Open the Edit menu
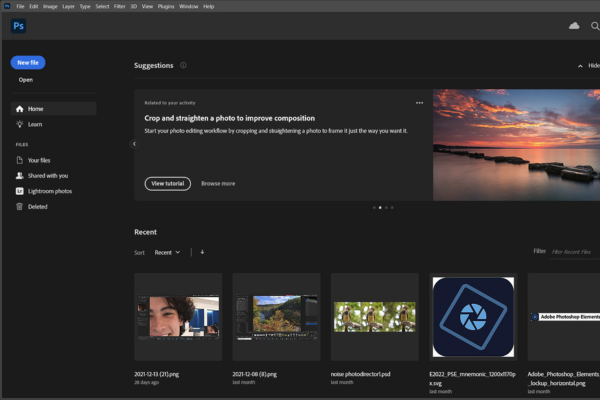Screen dimensions: 600x400 click(x=34, y=7)
